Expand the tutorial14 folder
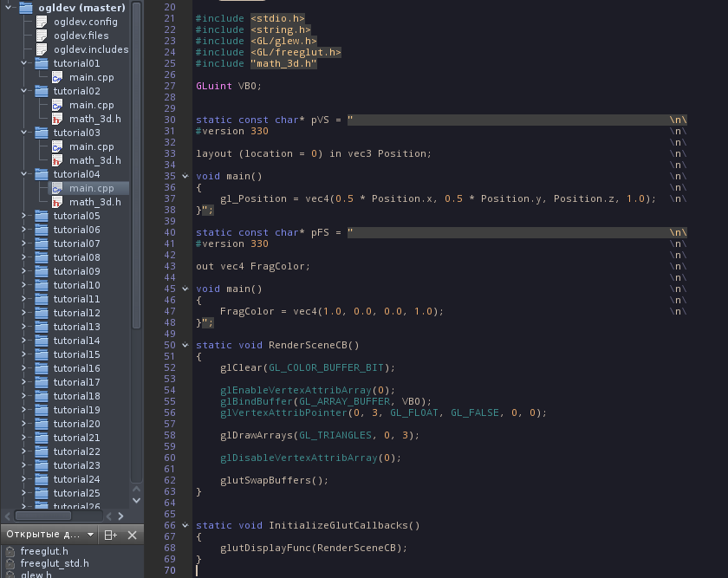Screen dimensions: 728x578 [x=23, y=341]
